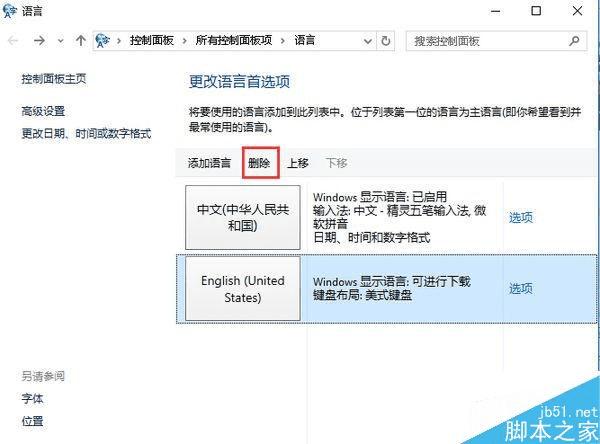Open 控制面板主页 link
The height and width of the screenshot is (444, 600).
tap(54, 79)
